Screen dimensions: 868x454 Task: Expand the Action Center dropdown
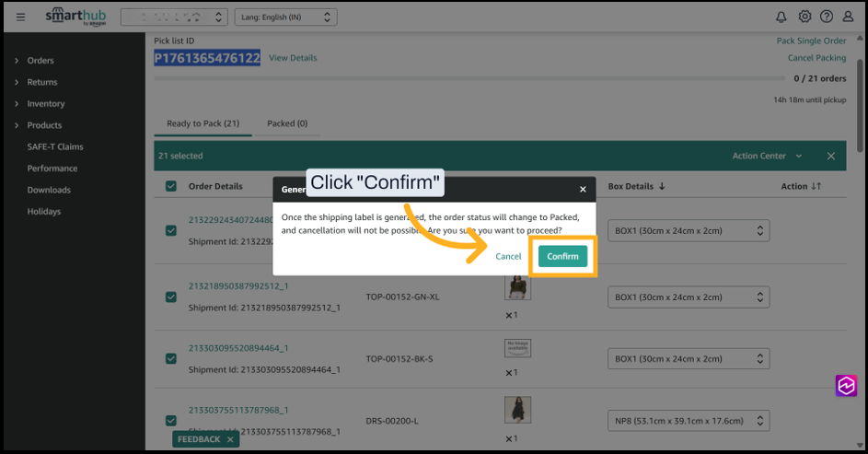(767, 156)
